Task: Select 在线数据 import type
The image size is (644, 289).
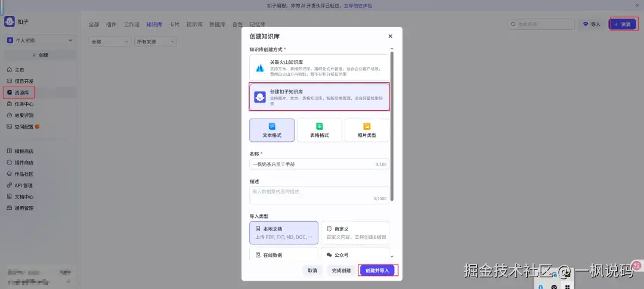Action: tap(284, 254)
